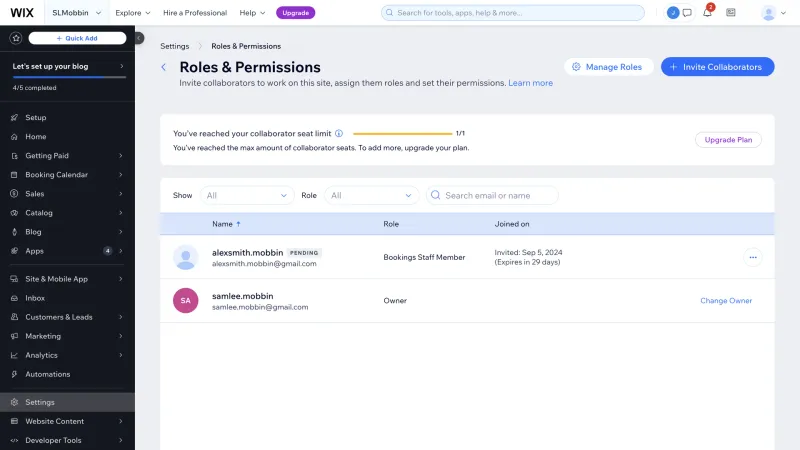
Task: Click the Setup rocket icon in sidebar
Action: point(14,117)
